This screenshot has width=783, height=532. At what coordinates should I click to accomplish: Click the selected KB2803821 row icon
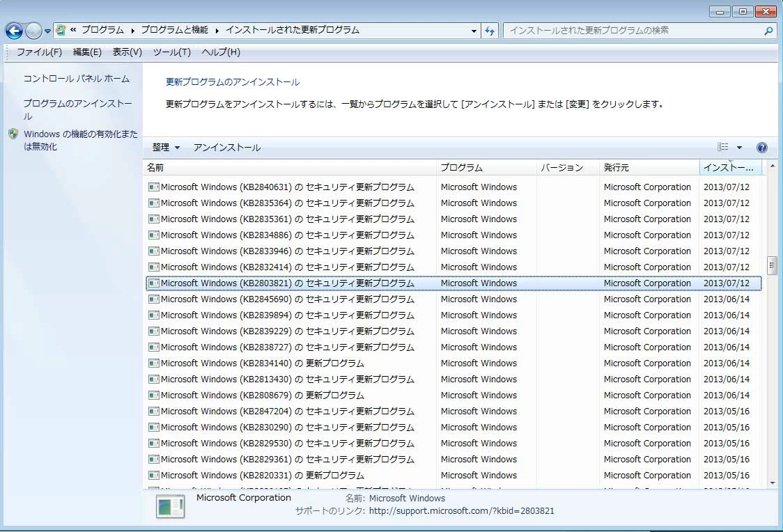[x=154, y=283]
